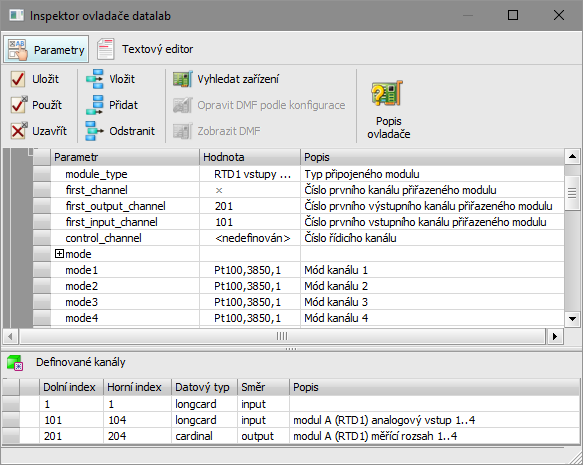The image size is (583, 465).
Task: Click the Vložit insert icon
Action: (94, 79)
